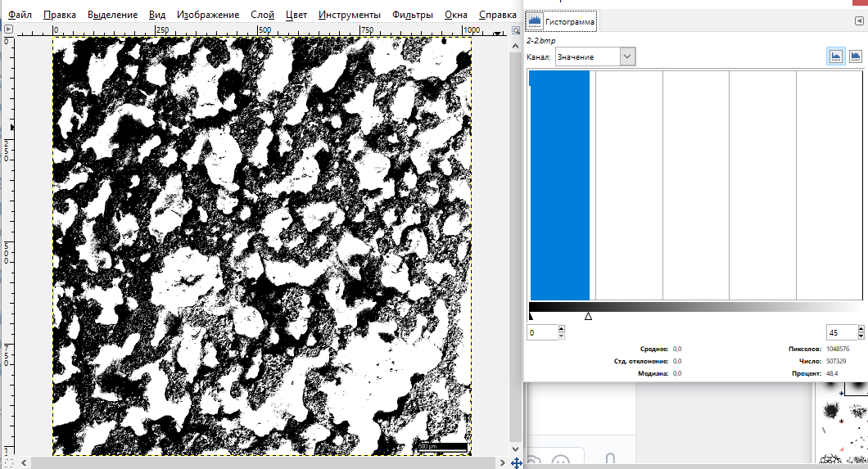Decrease the upper range value of 45

click(x=861, y=336)
